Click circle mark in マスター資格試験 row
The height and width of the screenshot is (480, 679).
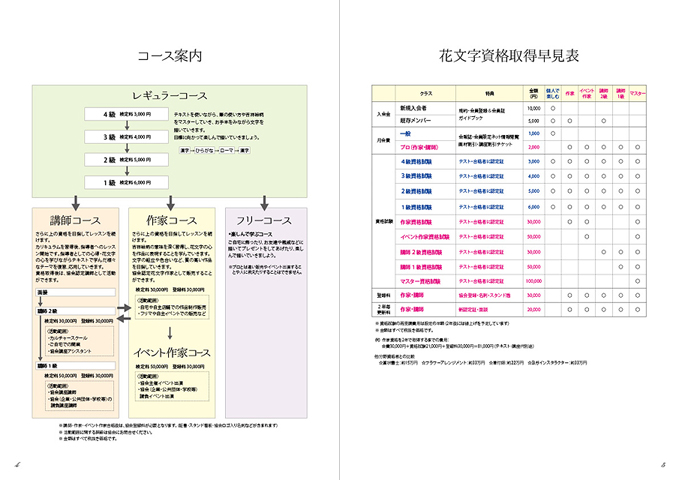click(x=637, y=281)
